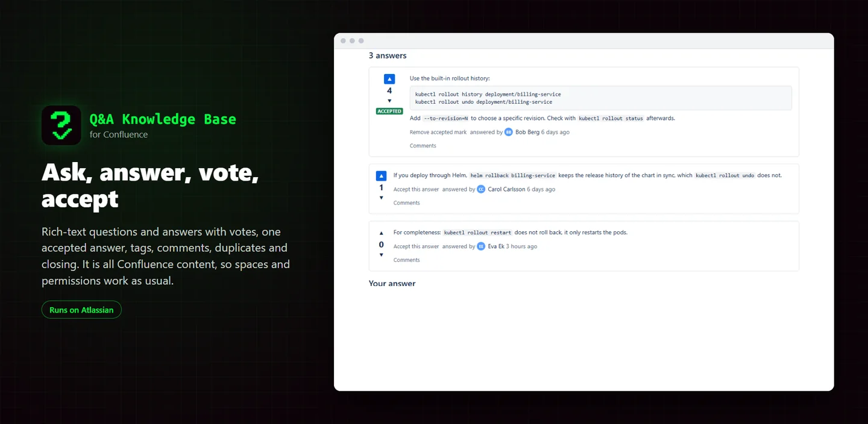Click '6 days ago' on Carol Carlsson's answer
The width and height of the screenshot is (868, 424).
coord(541,189)
